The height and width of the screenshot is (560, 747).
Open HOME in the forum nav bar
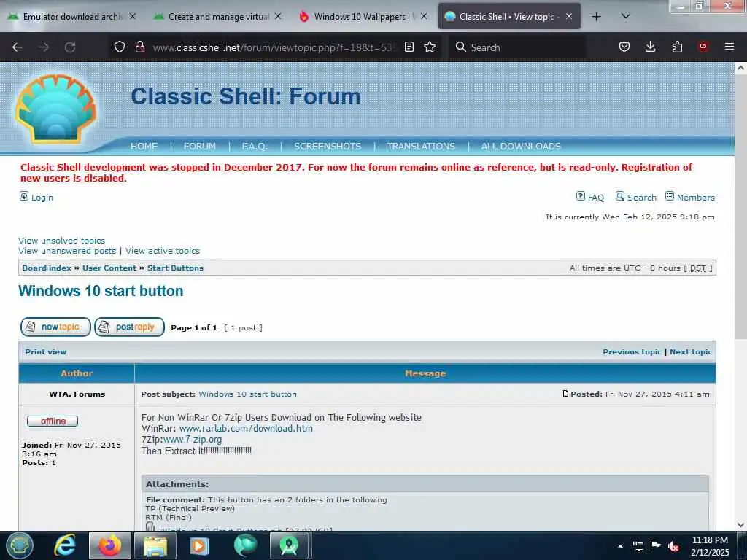click(144, 146)
